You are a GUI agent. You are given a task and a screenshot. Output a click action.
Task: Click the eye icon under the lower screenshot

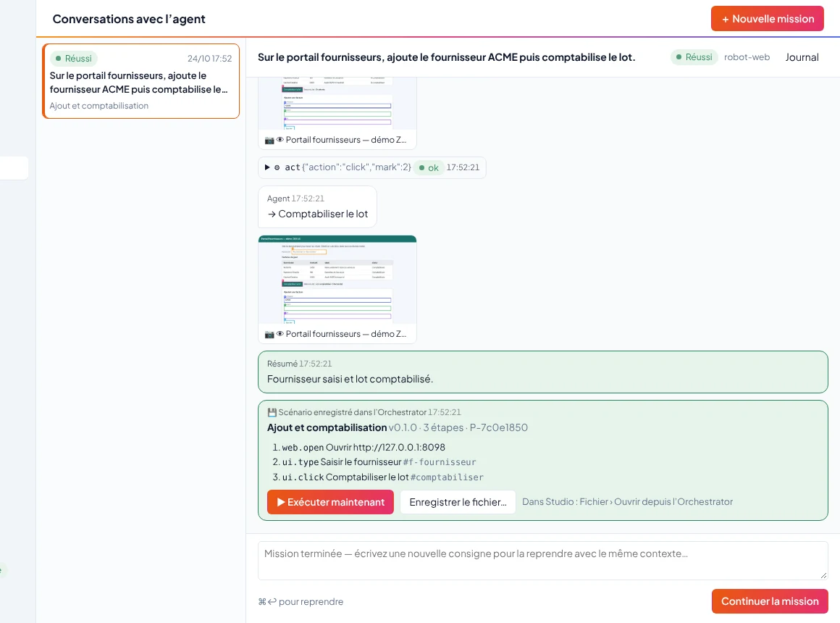280,334
